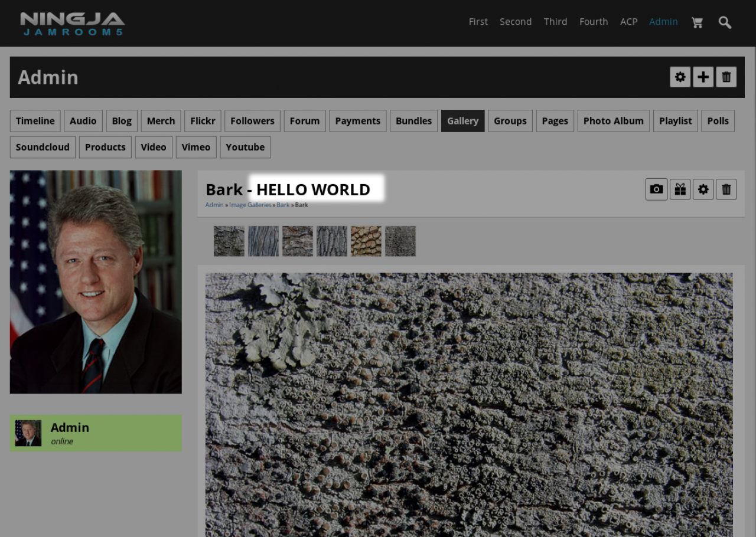Viewport: 756px width, 537px height.
Task: Click the camera icon in gallery header
Action: [656, 189]
